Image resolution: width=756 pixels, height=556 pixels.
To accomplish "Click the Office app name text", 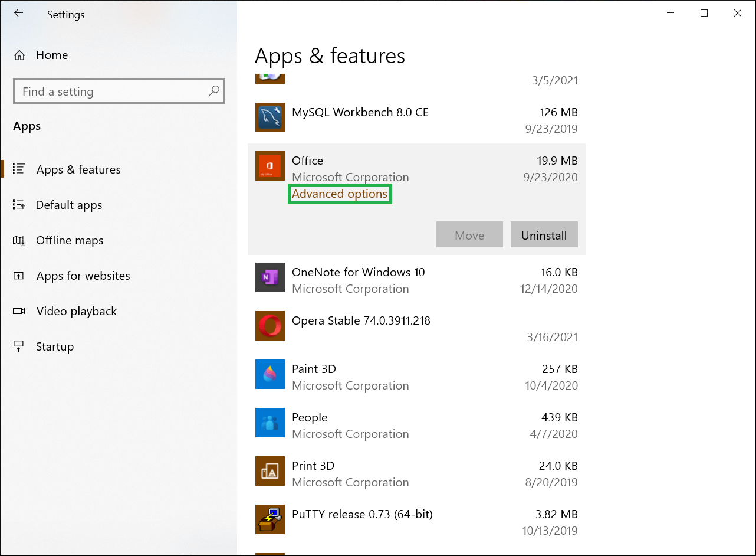I will [307, 161].
